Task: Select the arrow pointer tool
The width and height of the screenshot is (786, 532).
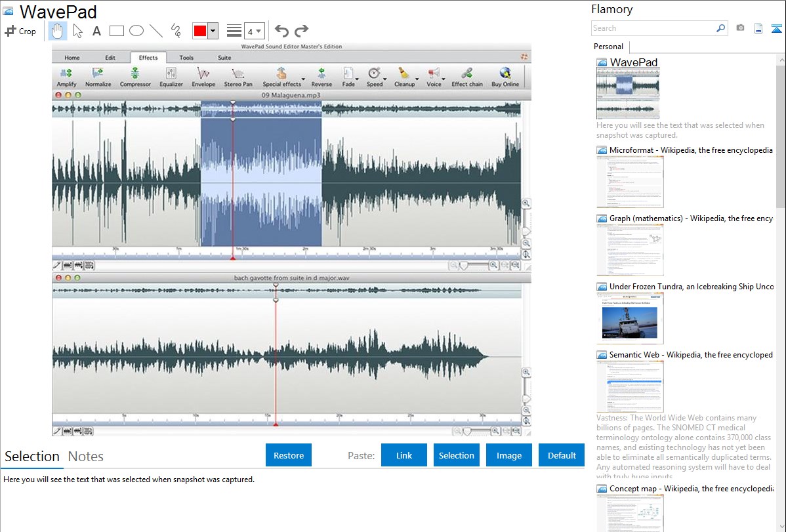Action: point(77,31)
